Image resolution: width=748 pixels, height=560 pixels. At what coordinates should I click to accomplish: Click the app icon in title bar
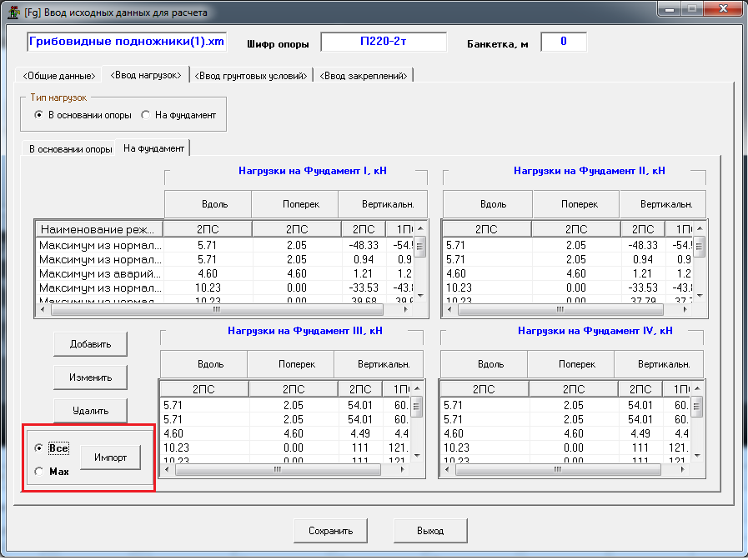pyautogui.click(x=13, y=12)
